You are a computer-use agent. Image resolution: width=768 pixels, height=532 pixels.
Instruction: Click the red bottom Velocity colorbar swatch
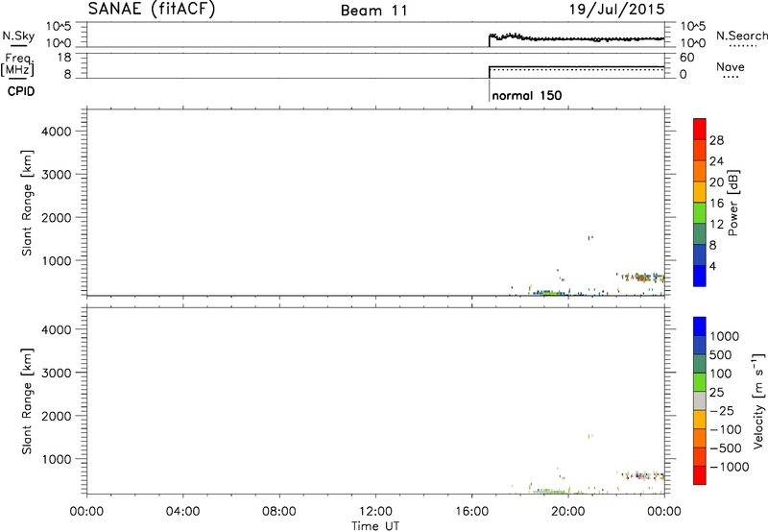[x=700, y=475]
